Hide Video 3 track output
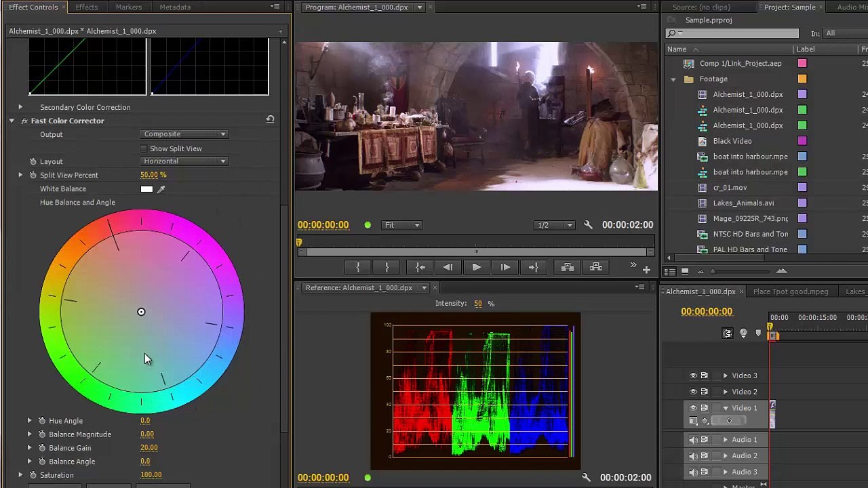This screenshot has height=488, width=868. click(x=693, y=375)
